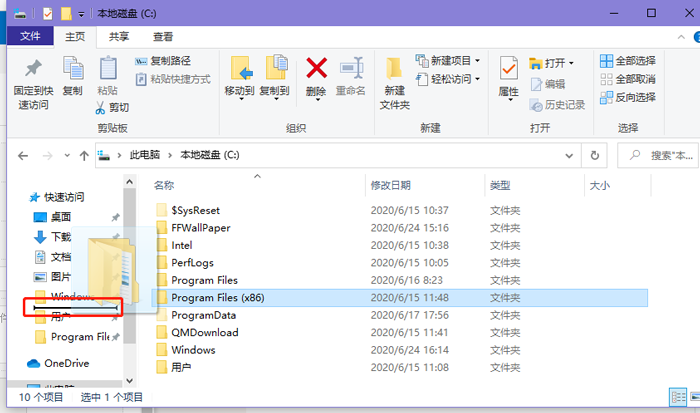Image resolution: width=700 pixels, height=413 pixels.
Task: Open 属性 properties
Action: (508, 78)
